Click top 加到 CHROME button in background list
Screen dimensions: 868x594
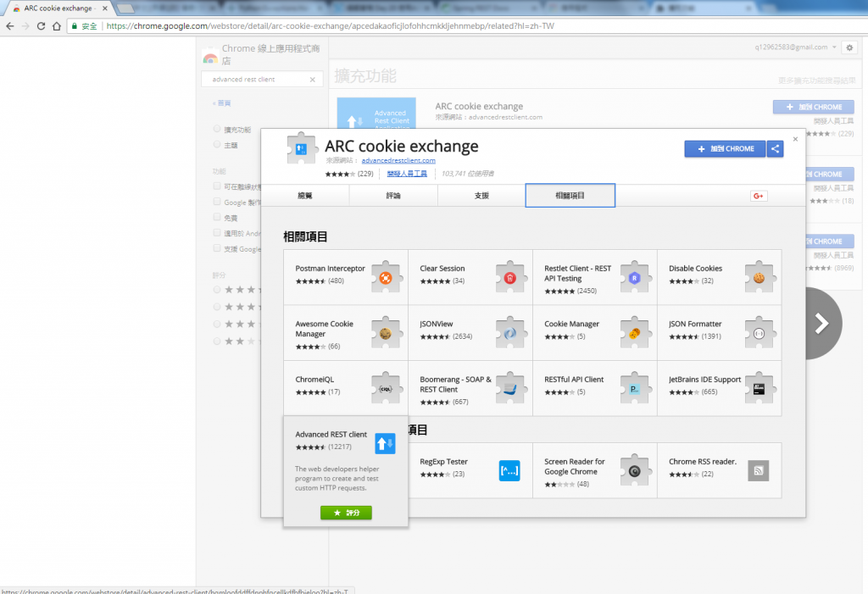click(x=813, y=107)
